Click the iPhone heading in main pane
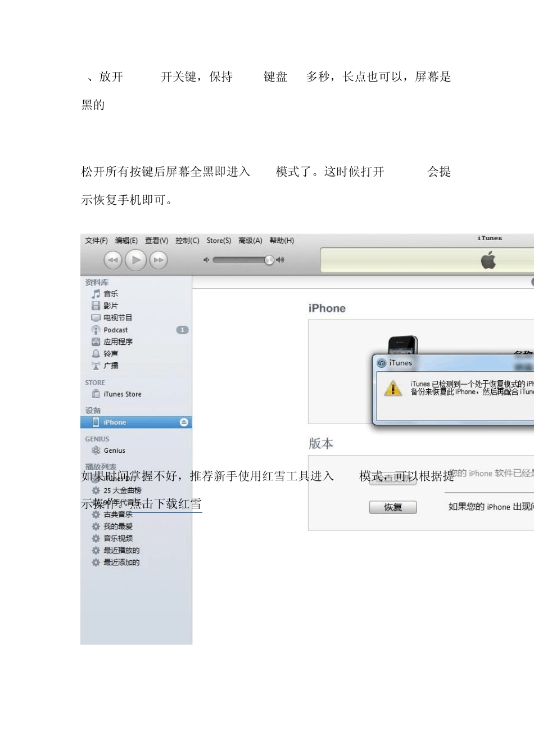 327,308
